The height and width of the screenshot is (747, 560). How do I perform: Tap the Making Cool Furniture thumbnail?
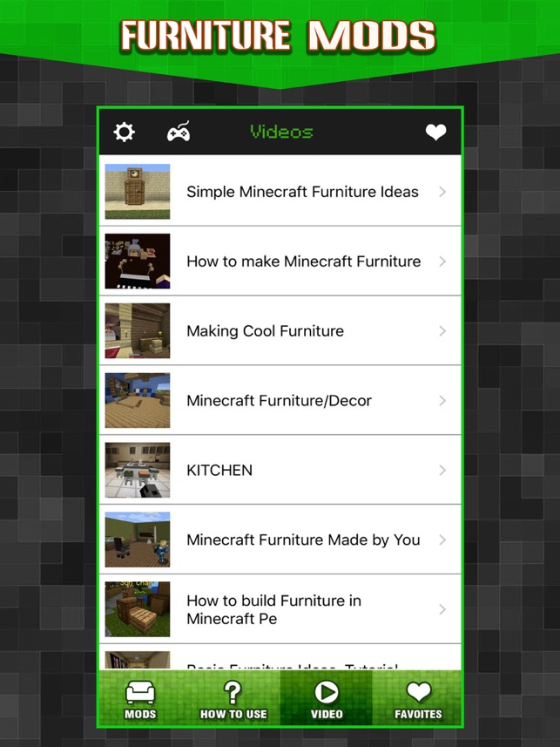137,330
